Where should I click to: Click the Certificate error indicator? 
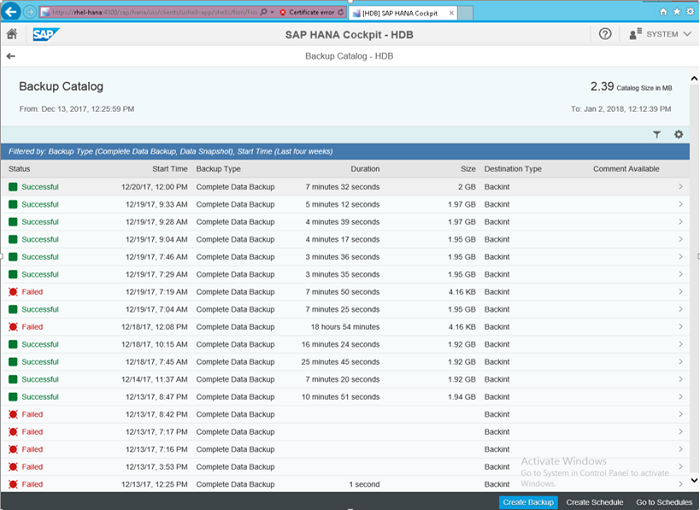pyautogui.click(x=307, y=13)
